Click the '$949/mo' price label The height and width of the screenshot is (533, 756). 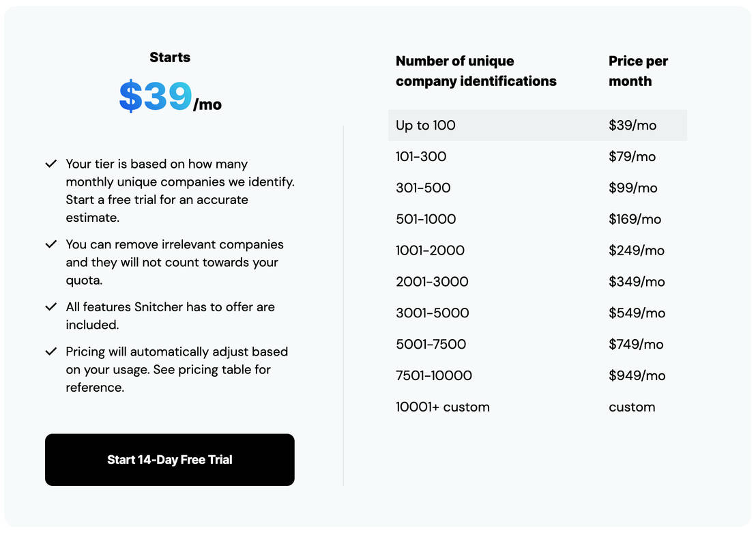click(636, 375)
